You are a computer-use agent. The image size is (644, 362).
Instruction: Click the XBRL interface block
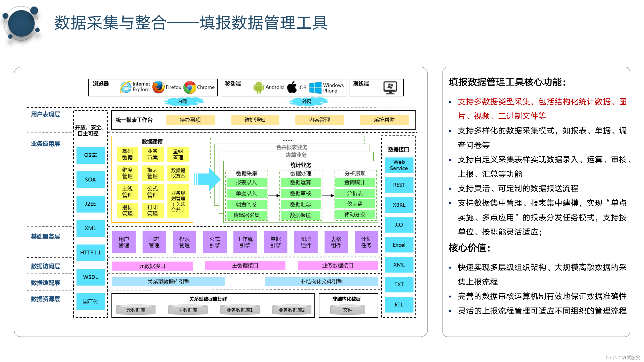coord(399,205)
